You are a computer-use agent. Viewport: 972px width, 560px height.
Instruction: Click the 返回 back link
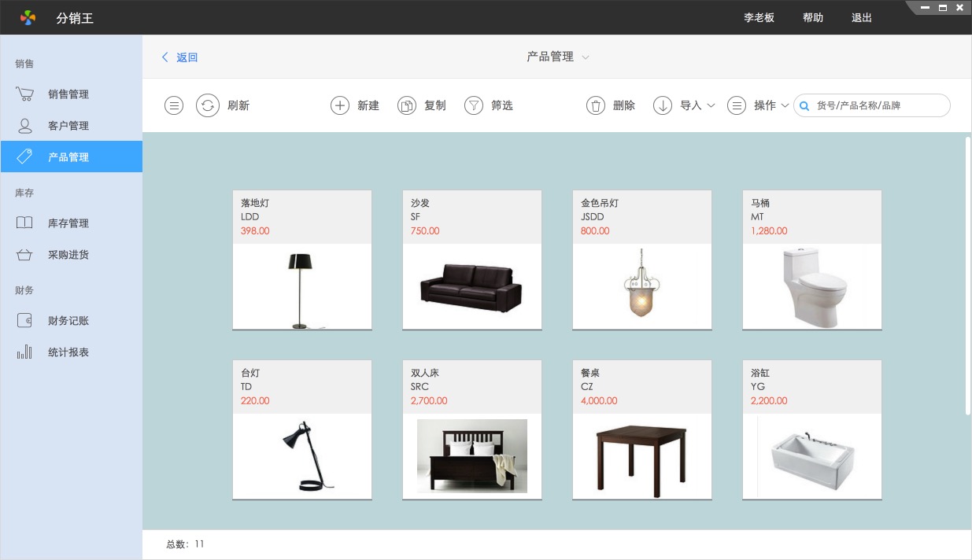click(x=180, y=57)
